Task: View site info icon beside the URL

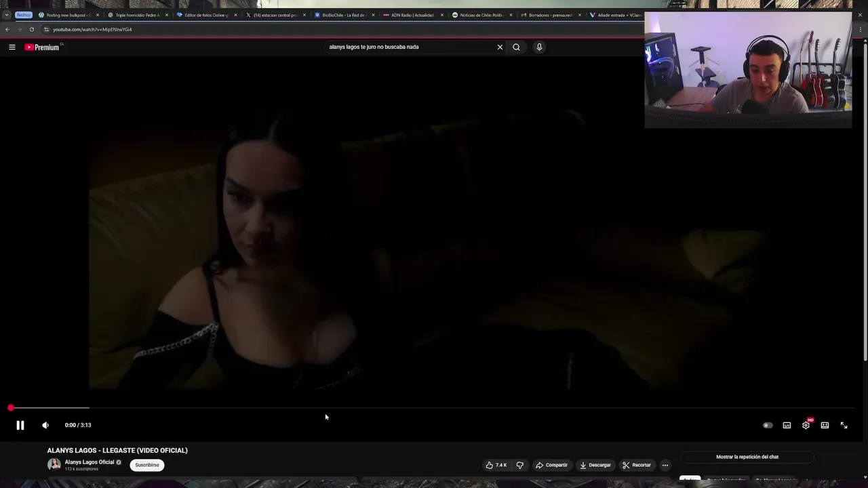Action: tap(46, 29)
